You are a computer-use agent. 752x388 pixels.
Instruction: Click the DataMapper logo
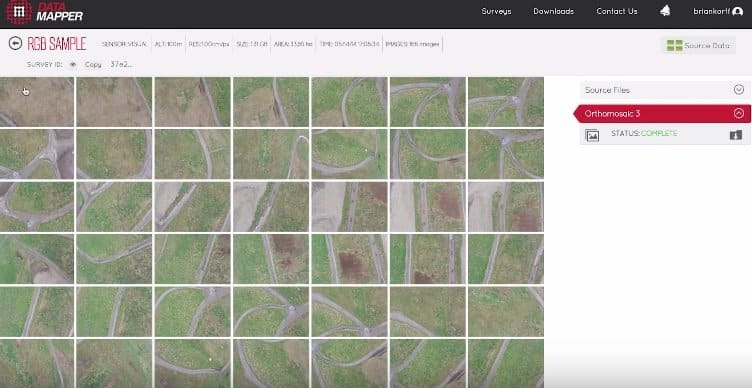point(45,12)
